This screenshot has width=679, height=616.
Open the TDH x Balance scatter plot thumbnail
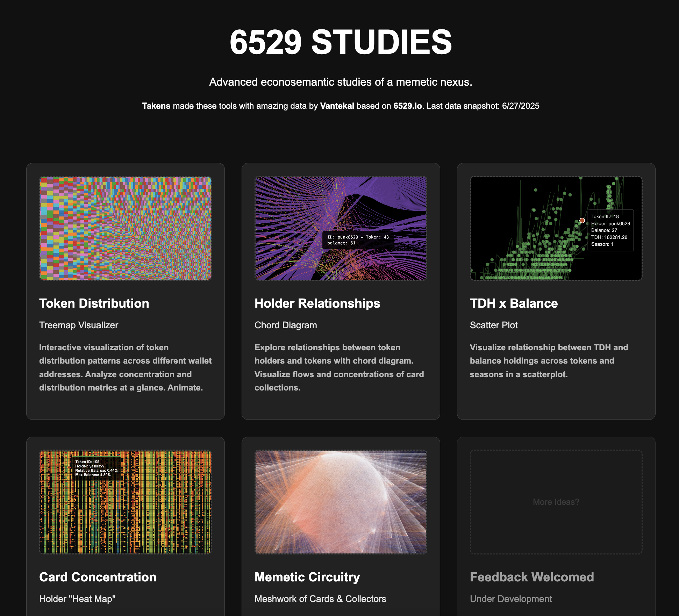[x=556, y=228]
